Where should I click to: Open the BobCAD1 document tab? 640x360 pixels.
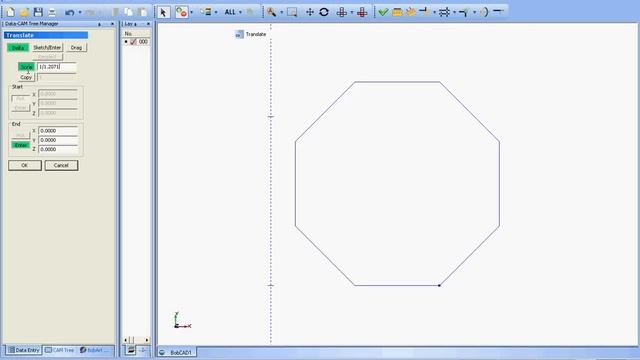176,352
